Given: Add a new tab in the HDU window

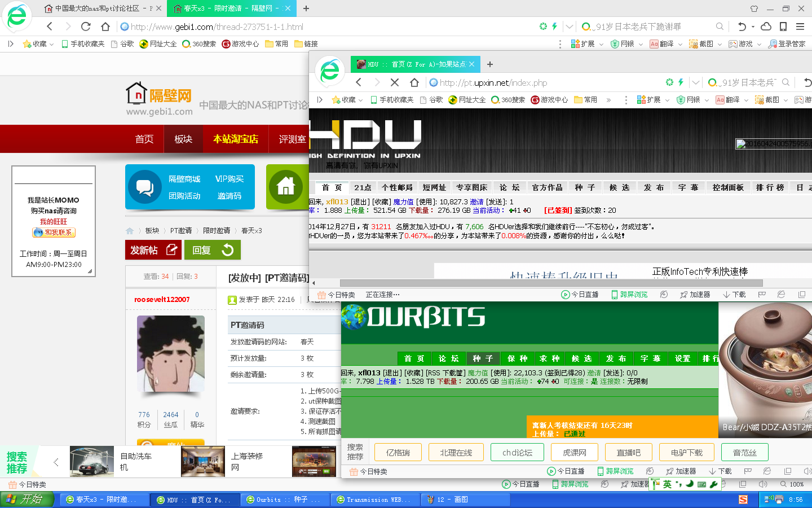Looking at the screenshot, I should (x=489, y=64).
